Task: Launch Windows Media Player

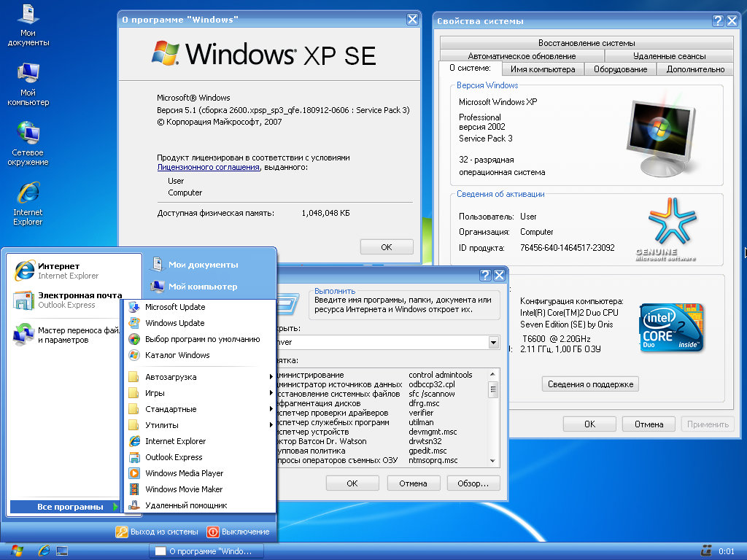Action: point(200,473)
